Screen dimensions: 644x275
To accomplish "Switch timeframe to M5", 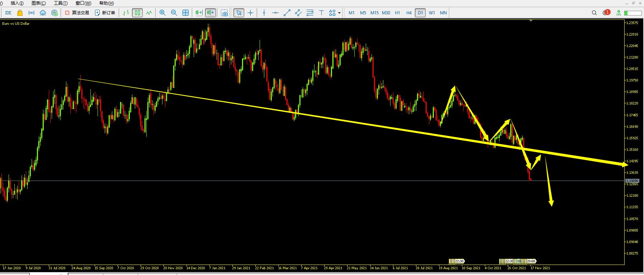I will pyautogui.click(x=363, y=13).
